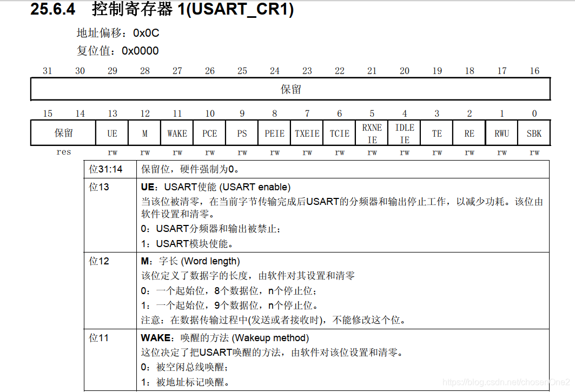Click the 保留 cell spanning bits 31 to 16
Image resolution: width=575 pixels, height=392 pixels.
coord(290,89)
